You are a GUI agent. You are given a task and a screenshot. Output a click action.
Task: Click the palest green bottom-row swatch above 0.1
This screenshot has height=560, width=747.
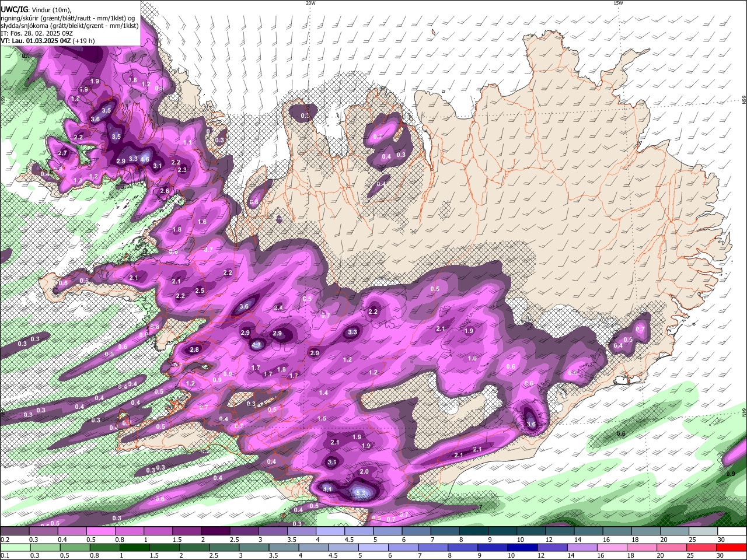[x=15, y=548]
